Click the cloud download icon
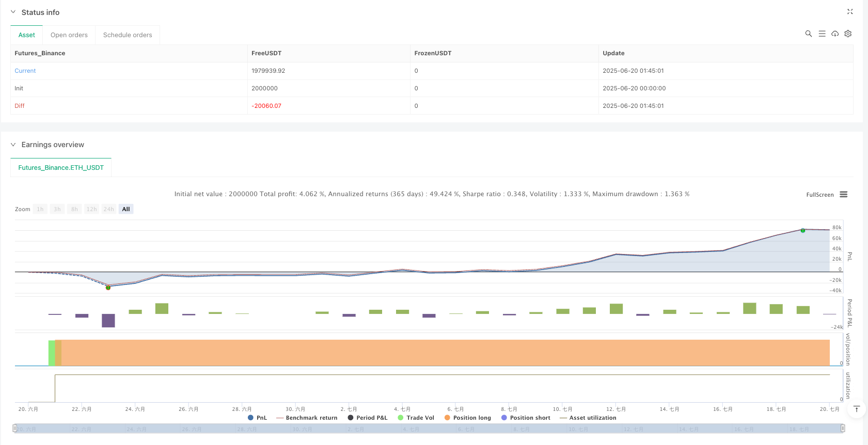 pos(835,34)
